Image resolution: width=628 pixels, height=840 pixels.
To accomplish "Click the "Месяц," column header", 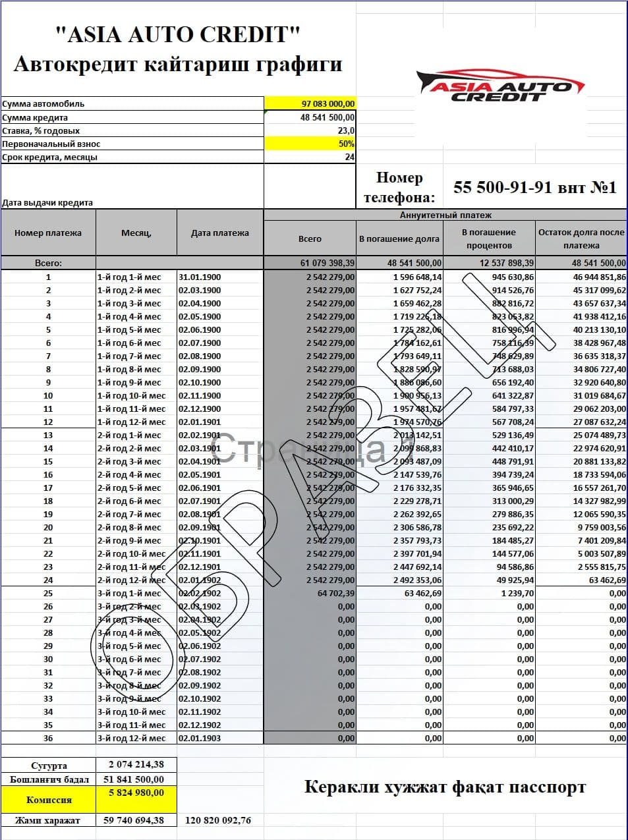I will point(136,233).
